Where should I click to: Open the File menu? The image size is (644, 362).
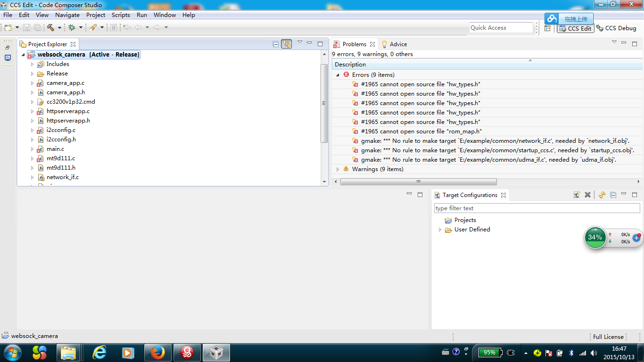8,15
